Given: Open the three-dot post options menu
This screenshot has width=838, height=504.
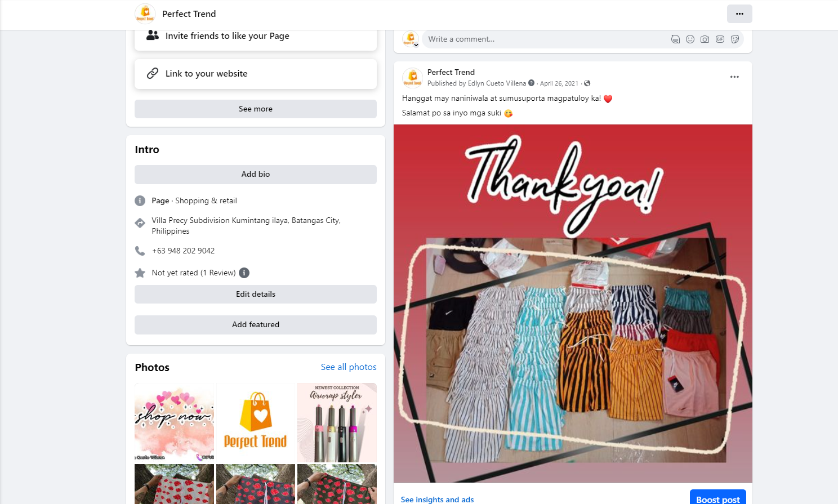Looking at the screenshot, I should tap(734, 77).
